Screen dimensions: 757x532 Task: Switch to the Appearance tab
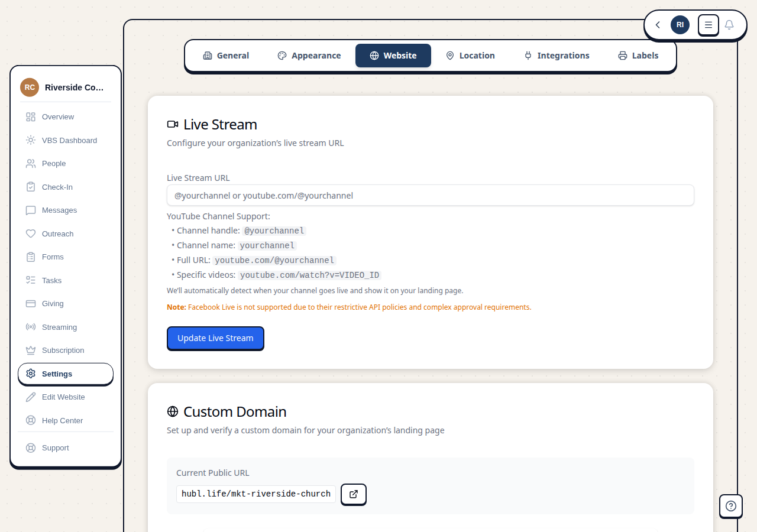coord(309,55)
